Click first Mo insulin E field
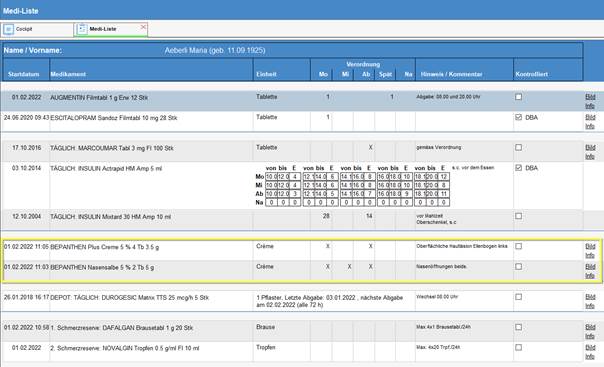This screenshot has width=604, height=367. [295, 177]
